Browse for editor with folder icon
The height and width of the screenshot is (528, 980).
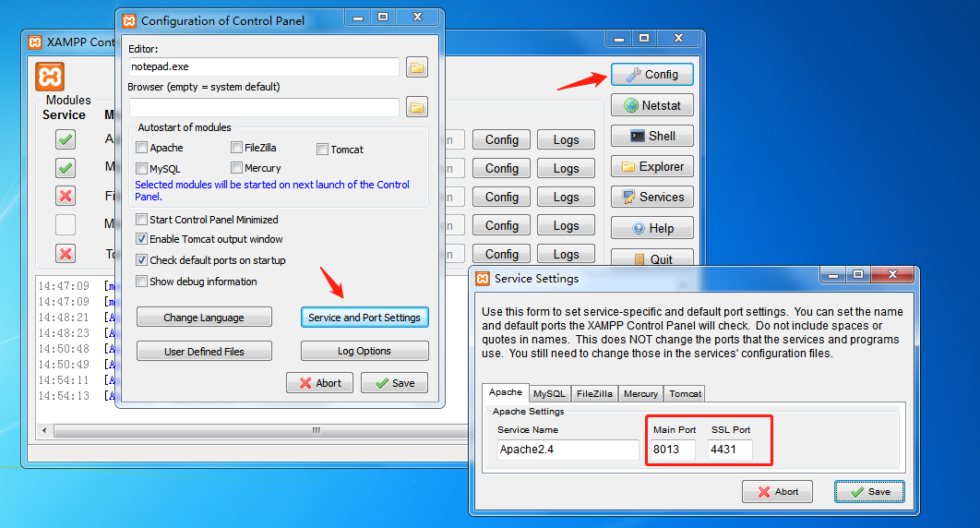417,66
